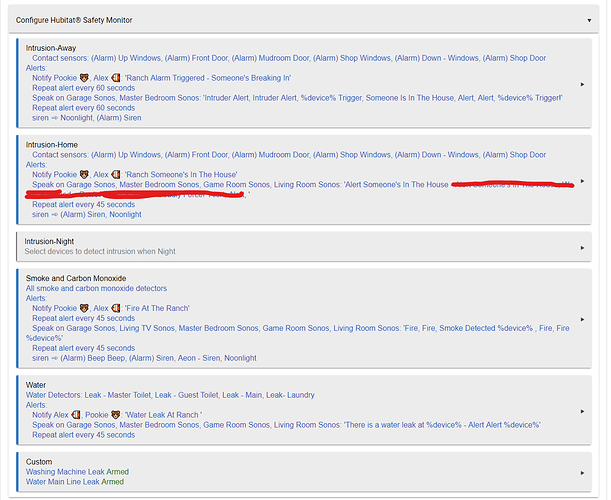Select 'Select devices to detect intrusion when Night'
Viewport: 611px width, 500px height.
click(x=100, y=251)
